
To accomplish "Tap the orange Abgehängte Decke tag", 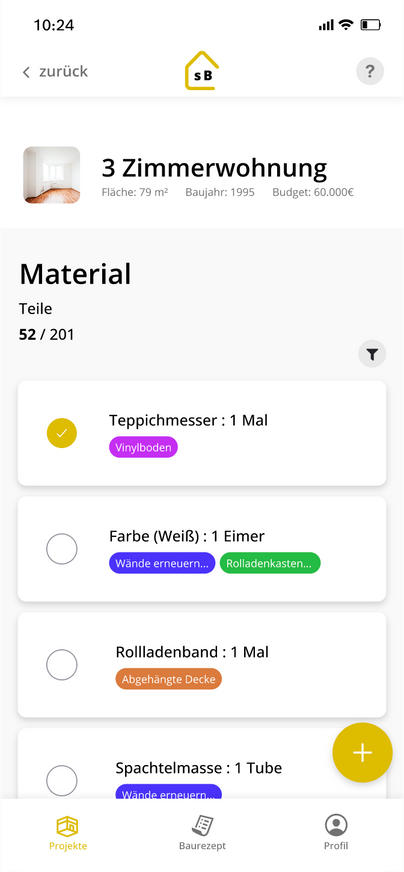I will [169, 678].
